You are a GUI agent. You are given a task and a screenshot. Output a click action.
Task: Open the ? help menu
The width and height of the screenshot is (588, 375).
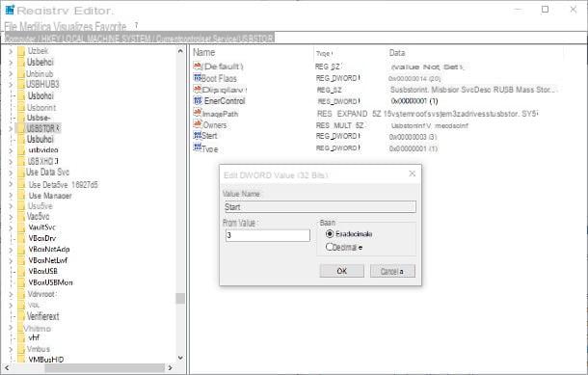[x=136, y=25]
